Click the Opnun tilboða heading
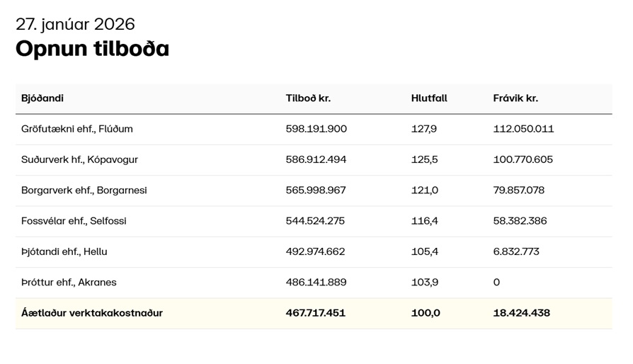Image resolution: width=633 pixels, height=364 pixels. tap(92, 49)
